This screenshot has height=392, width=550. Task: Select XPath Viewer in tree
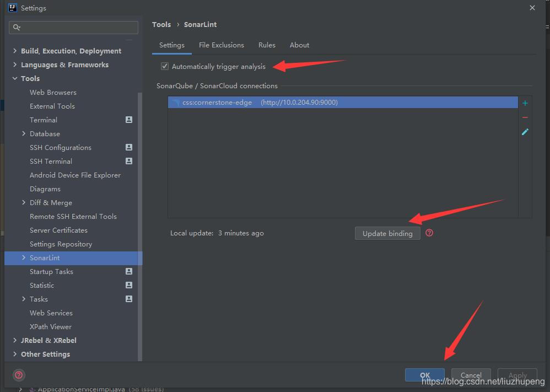(51, 327)
